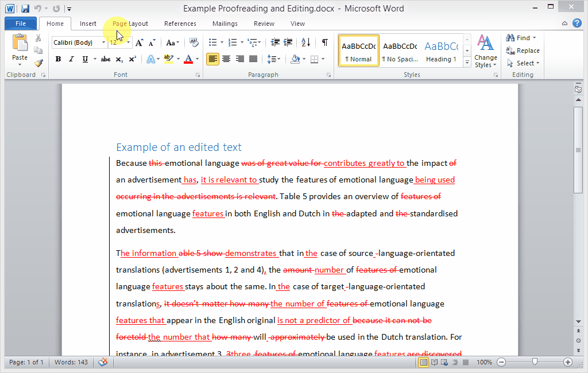Image resolution: width=588 pixels, height=373 pixels.
Task: Open the proofing errors icon in status bar
Action: pos(103,362)
